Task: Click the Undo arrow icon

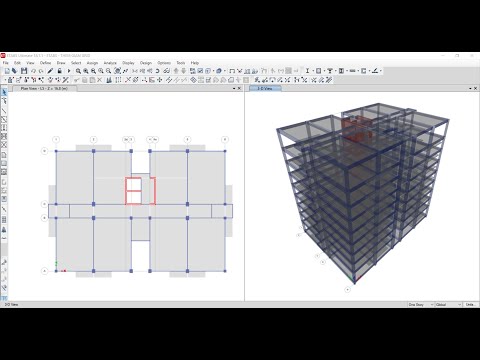Action: coord(33,71)
